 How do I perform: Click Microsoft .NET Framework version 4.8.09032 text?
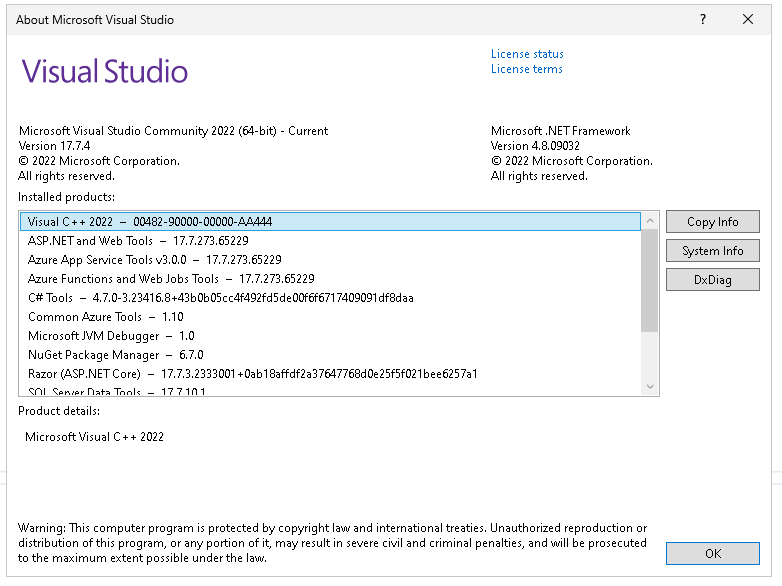(535, 146)
